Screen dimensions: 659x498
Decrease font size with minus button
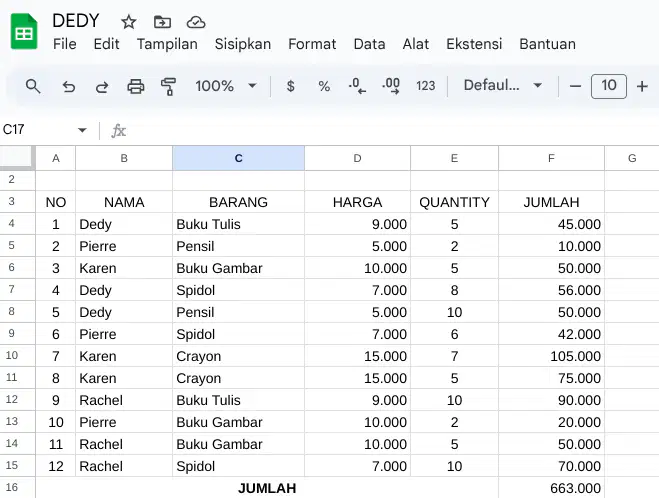pyautogui.click(x=575, y=87)
